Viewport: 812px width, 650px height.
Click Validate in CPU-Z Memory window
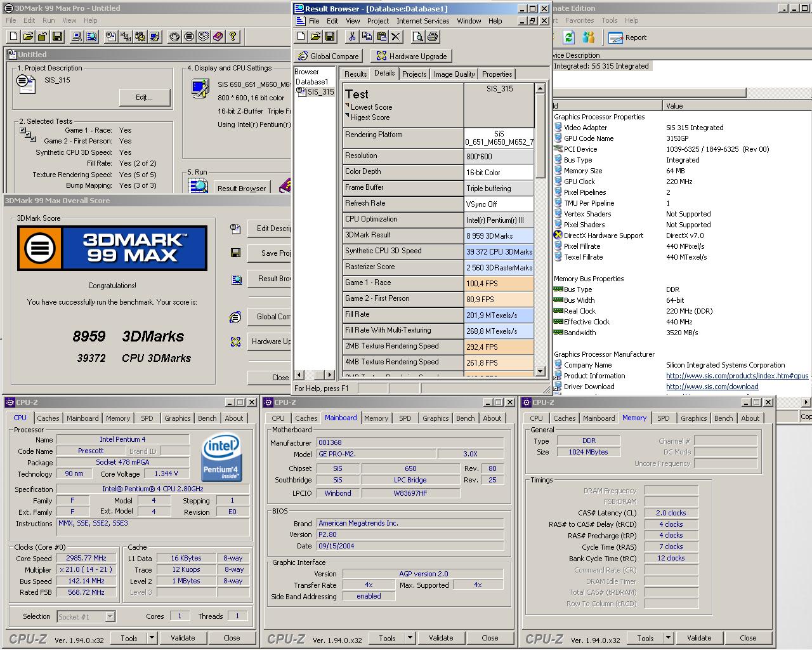699,638
